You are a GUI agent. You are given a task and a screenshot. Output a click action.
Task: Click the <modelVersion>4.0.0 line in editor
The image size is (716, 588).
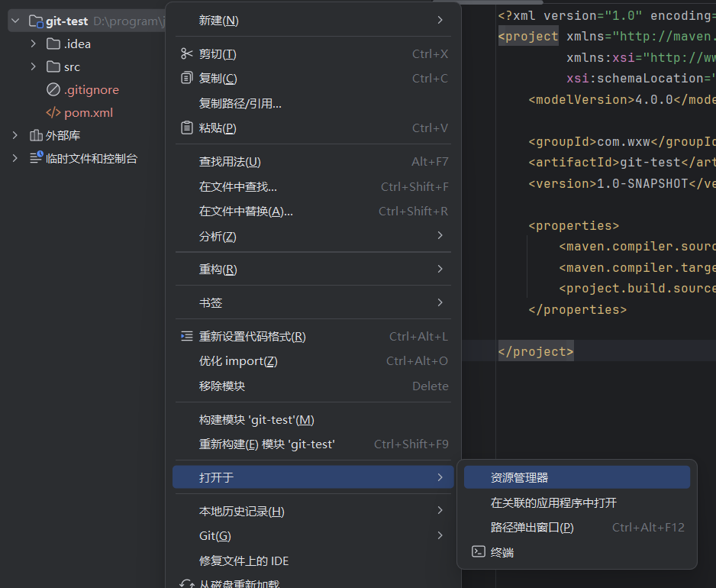point(622,99)
